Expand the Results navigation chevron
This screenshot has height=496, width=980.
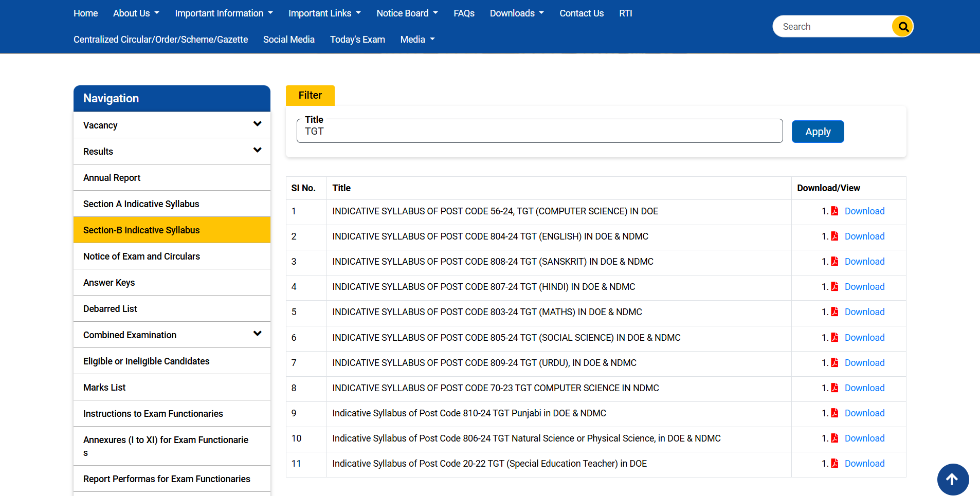pos(258,151)
